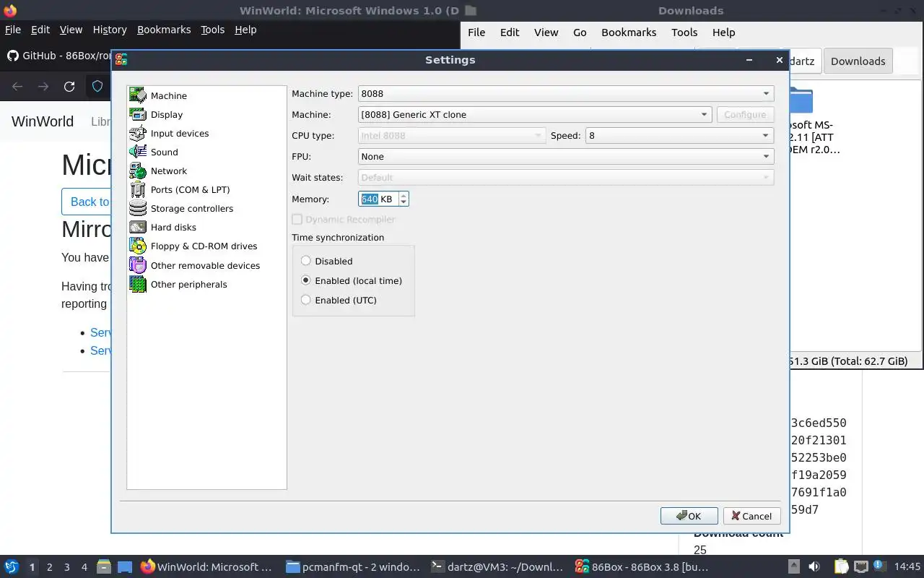
Task: Open Help menu in Firefox
Action: click(x=245, y=30)
